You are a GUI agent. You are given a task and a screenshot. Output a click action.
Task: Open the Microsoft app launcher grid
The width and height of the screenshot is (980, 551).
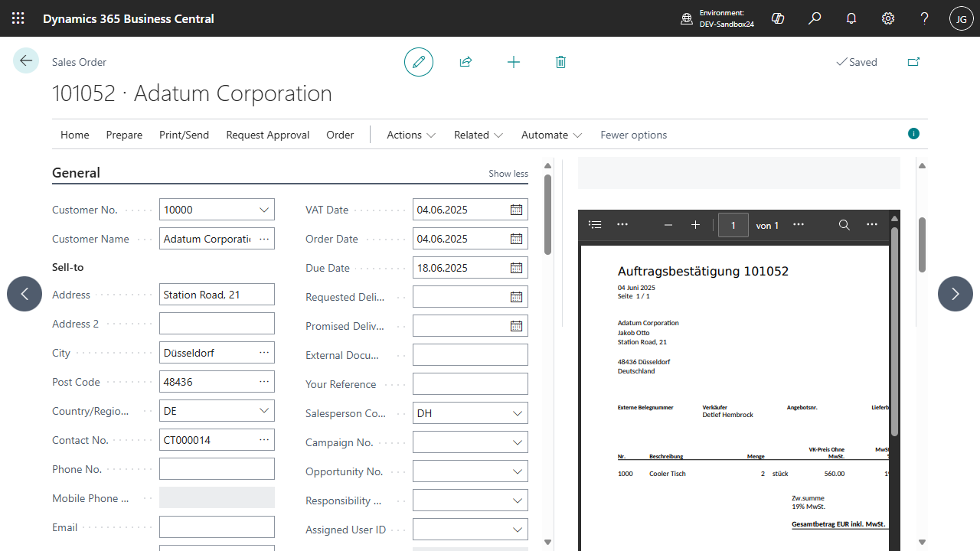[x=18, y=18]
